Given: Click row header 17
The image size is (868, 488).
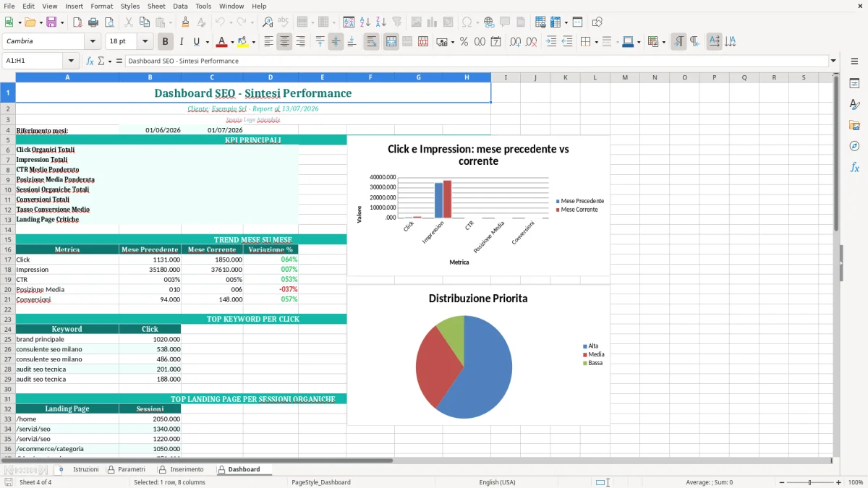Looking at the screenshot, I should [x=8, y=259].
